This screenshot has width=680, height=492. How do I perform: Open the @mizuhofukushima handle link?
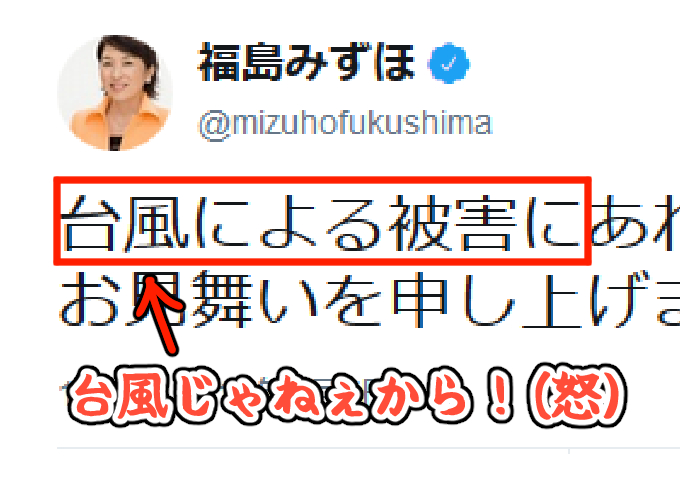(345, 125)
